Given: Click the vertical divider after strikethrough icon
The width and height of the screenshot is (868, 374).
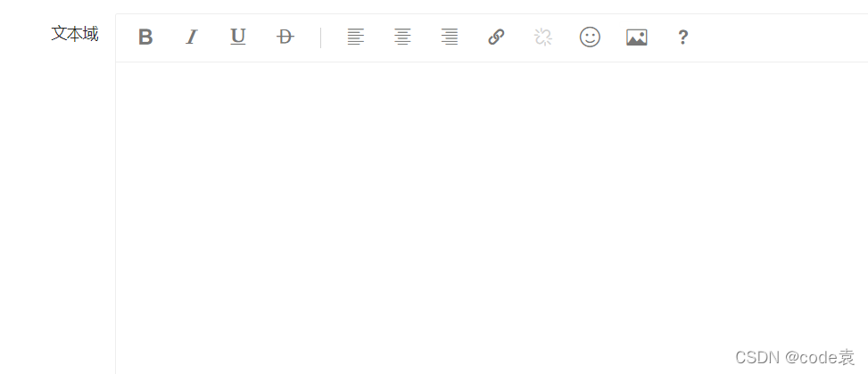Looking at the screenshot, I should (x=320, y=37).
